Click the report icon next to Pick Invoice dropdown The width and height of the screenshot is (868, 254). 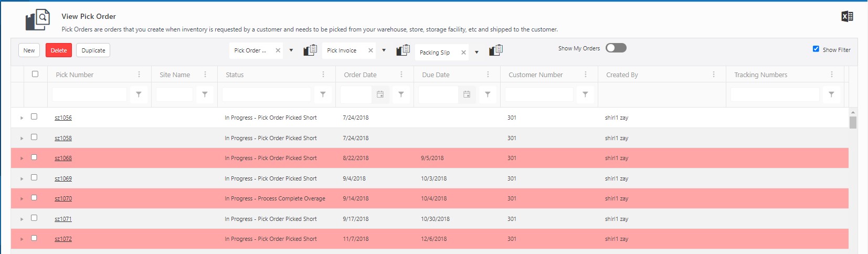click(x=403, y=50)
